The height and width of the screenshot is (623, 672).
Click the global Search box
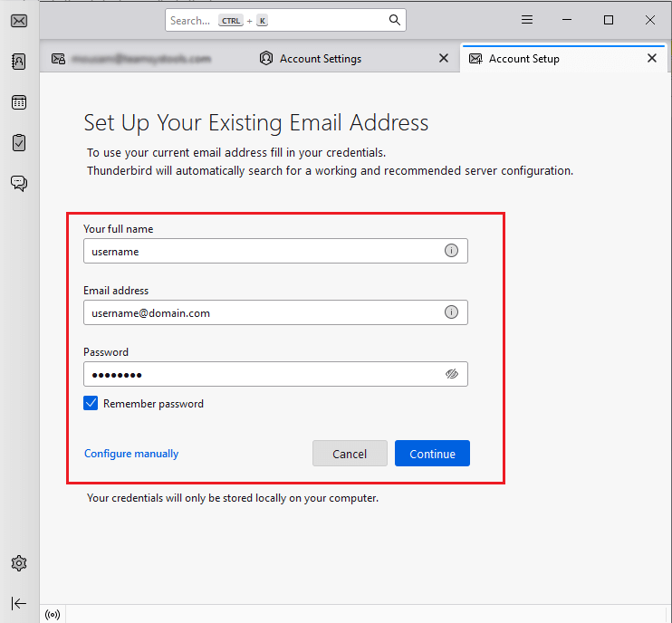(x=285, y=20)
